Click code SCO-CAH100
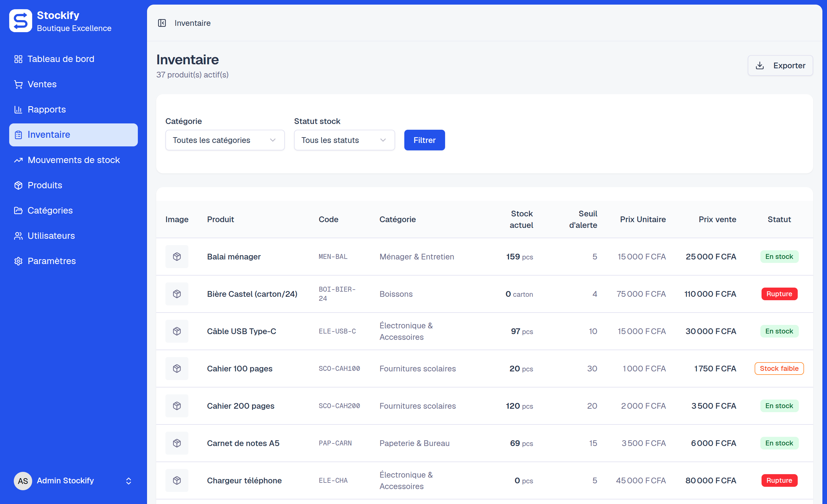Image resolution: width=827 pixels, height=504 pixels. 339,369
